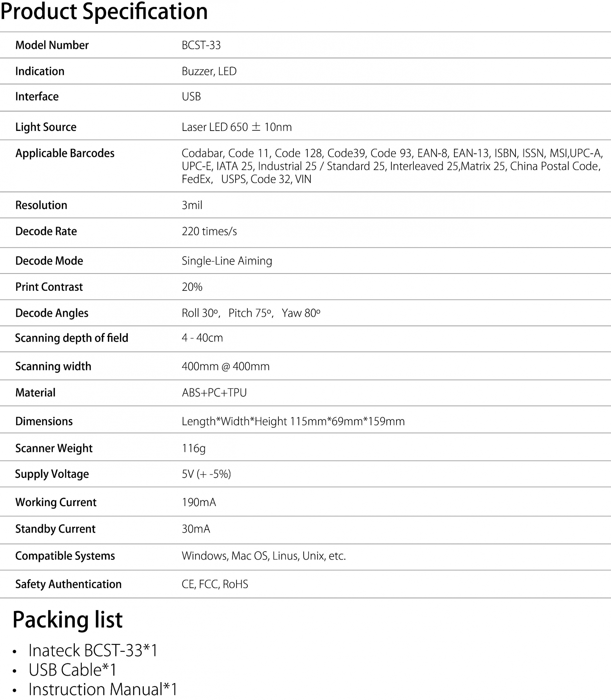611x700 pixels.
Task: Click the Product Specification heading
Action: click(104, 12)
